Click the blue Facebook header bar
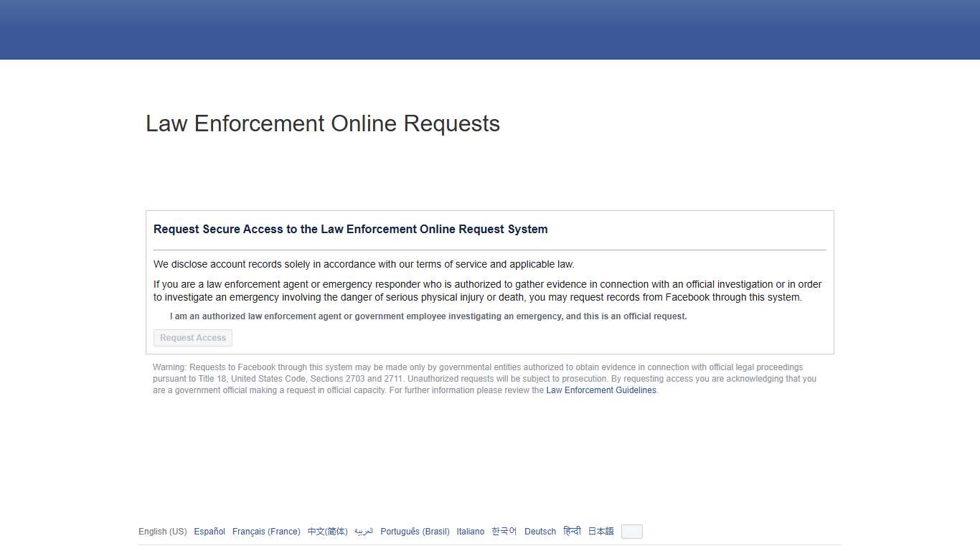 (x=490, y=29)
